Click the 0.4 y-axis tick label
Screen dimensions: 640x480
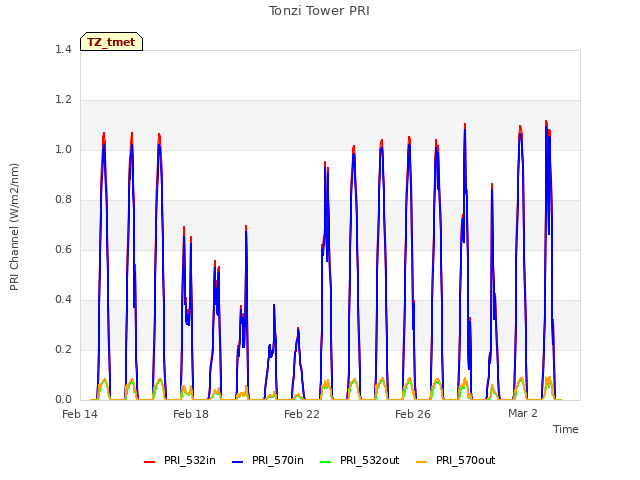[x=63, y=300]
